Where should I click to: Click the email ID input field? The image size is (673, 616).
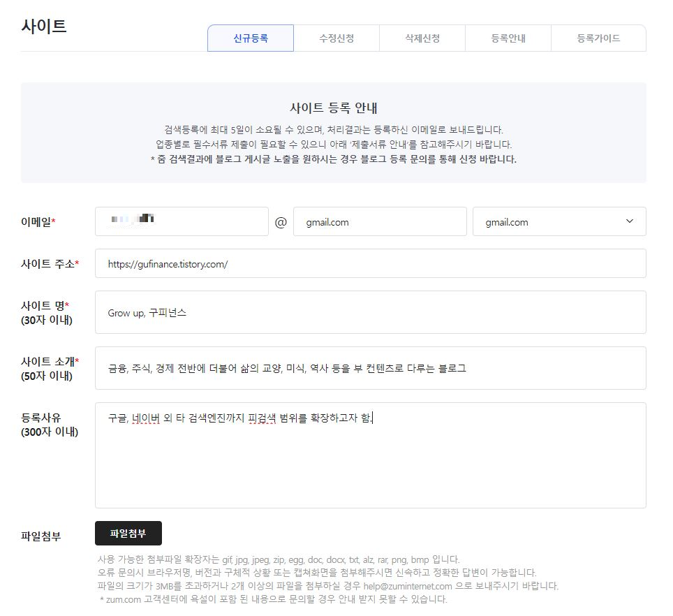[182, 221]
